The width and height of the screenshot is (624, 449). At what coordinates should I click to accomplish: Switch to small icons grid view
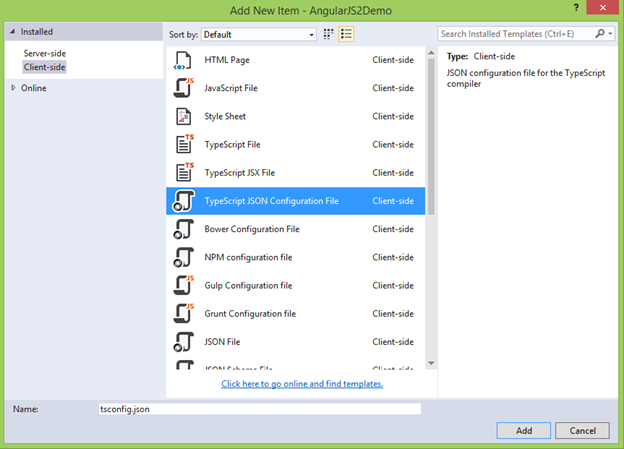328,34
